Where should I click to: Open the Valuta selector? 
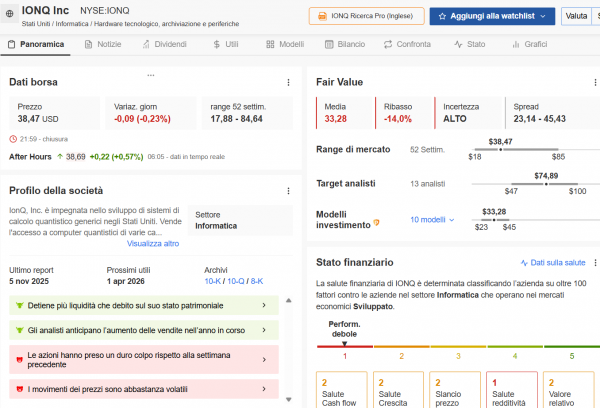click(x=577, y=16)
